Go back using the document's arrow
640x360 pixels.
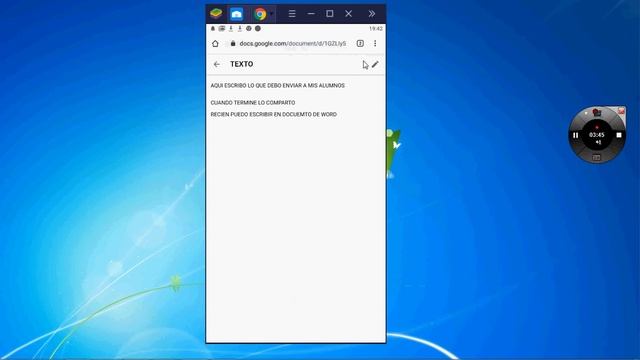pyautogui.click(x=217, y=64)
